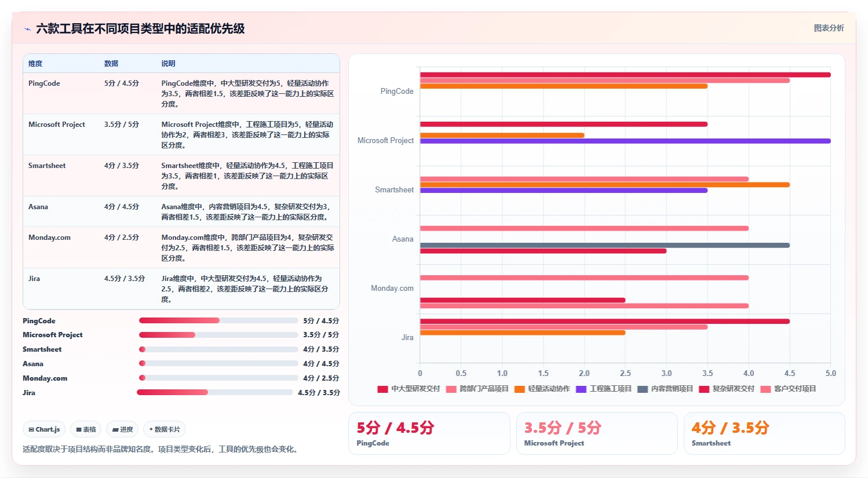The width and height of the screenshot is (868, 478).
Task: Click the Smartsheet progress bar
Action: tap(218, 349)
